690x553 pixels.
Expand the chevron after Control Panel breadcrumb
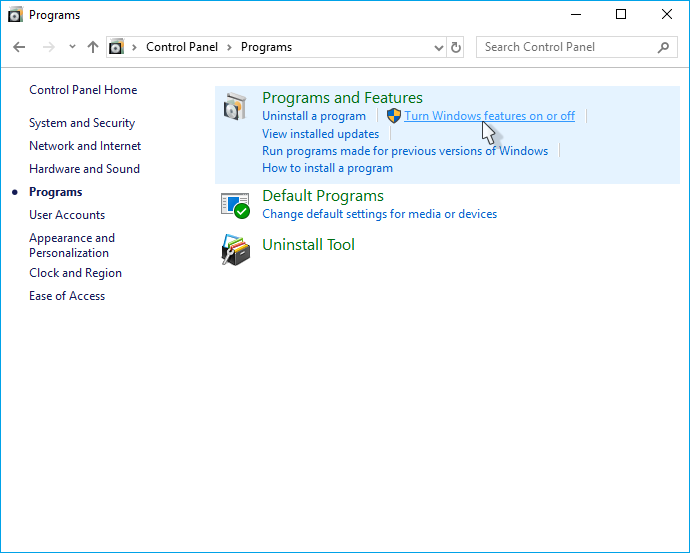[229, 47]
